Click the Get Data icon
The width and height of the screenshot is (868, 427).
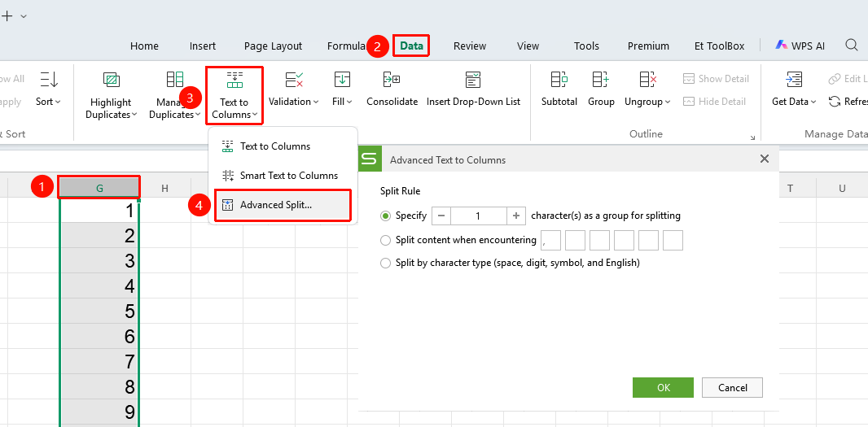[x=794, y=80]
